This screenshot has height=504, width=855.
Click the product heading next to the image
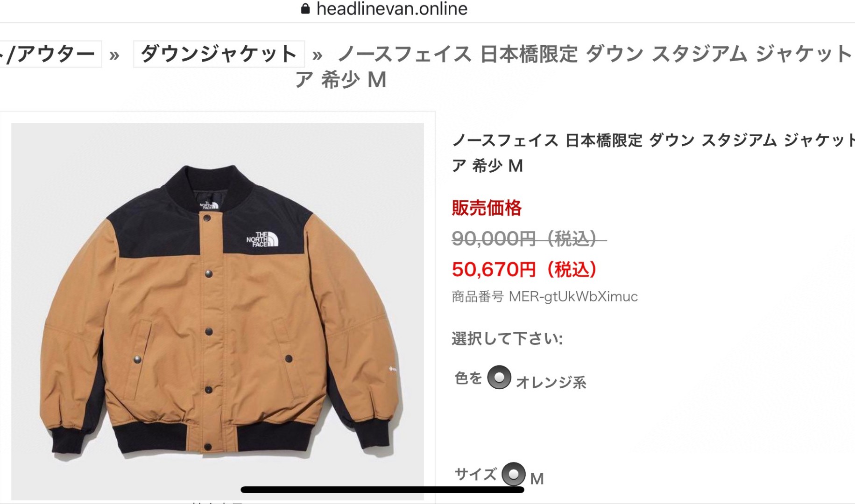(x=653, y=153)
